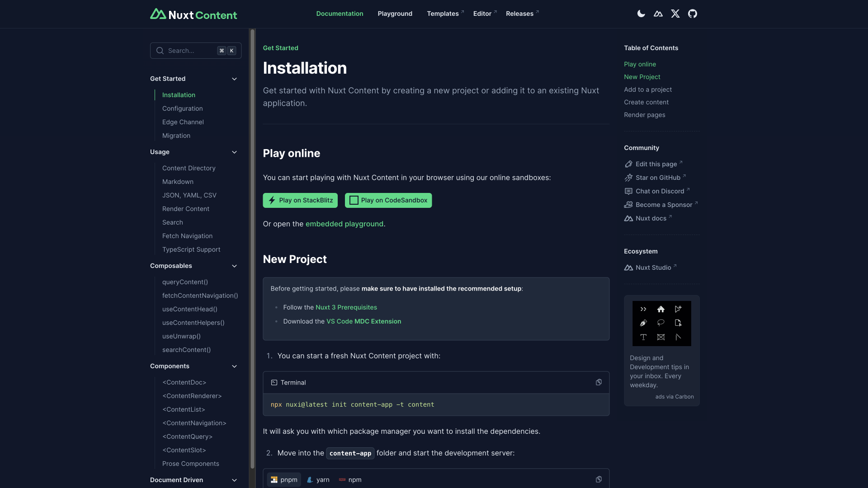Click the NuxtLabs cloud icon in navbar

pyautogui.click(x=658, y=14)
